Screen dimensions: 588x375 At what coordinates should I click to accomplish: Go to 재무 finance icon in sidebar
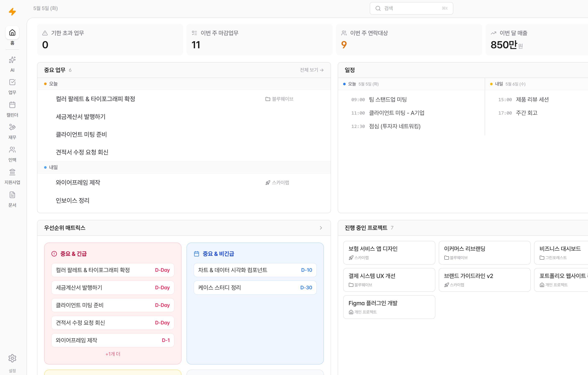tap(12, 127)
